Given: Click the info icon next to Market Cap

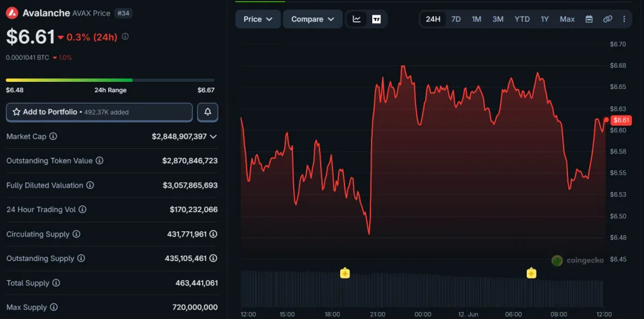Looking at the screenshot, I should (53, 136).
